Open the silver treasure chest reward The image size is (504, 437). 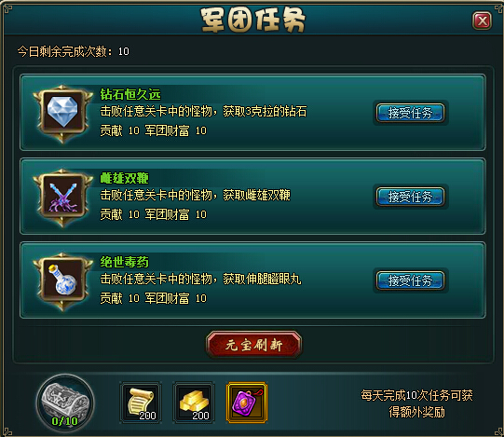[65, 403]
